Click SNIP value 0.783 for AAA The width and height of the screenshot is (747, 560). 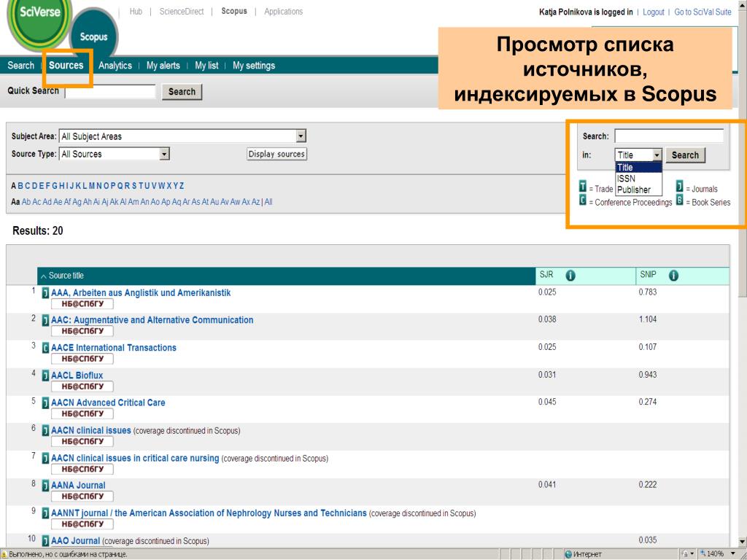click(x=648, y=292)
